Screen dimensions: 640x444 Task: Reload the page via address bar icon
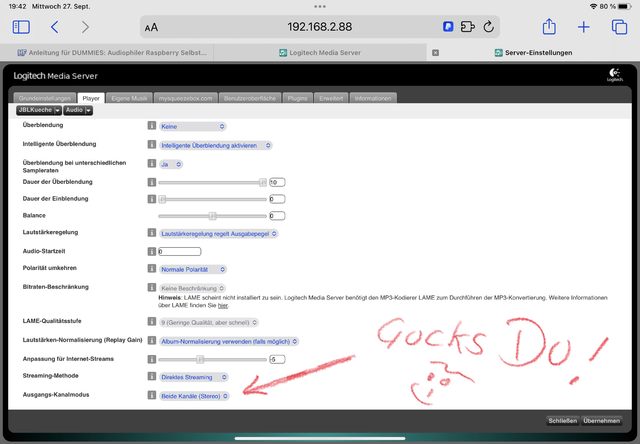tap(489, 27)
